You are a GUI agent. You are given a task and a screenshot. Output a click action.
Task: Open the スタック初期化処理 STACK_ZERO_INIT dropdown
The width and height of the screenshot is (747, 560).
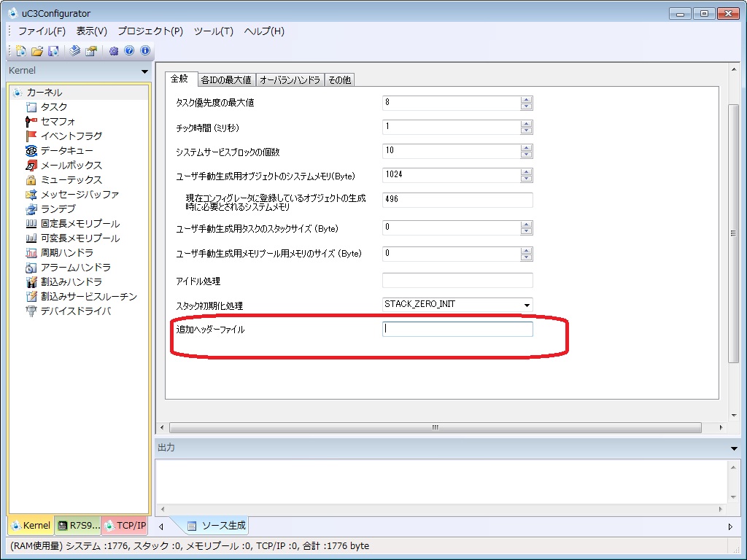coord(526,305)
